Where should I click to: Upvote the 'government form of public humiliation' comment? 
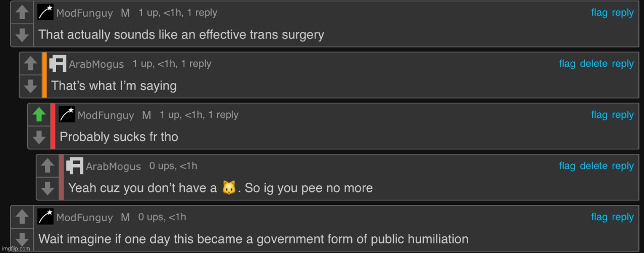tap(22, 217)
